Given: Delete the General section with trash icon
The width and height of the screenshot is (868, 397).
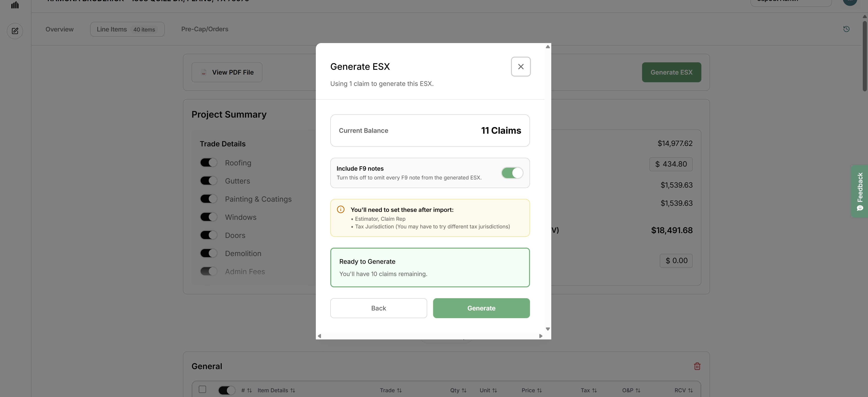Looking at the screenshot, I should coord(697,366).
